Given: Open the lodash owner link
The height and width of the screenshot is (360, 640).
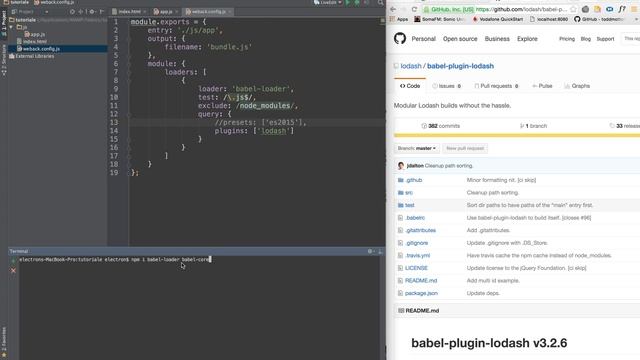Looking at the screenshot, I should tap(411, 66).
